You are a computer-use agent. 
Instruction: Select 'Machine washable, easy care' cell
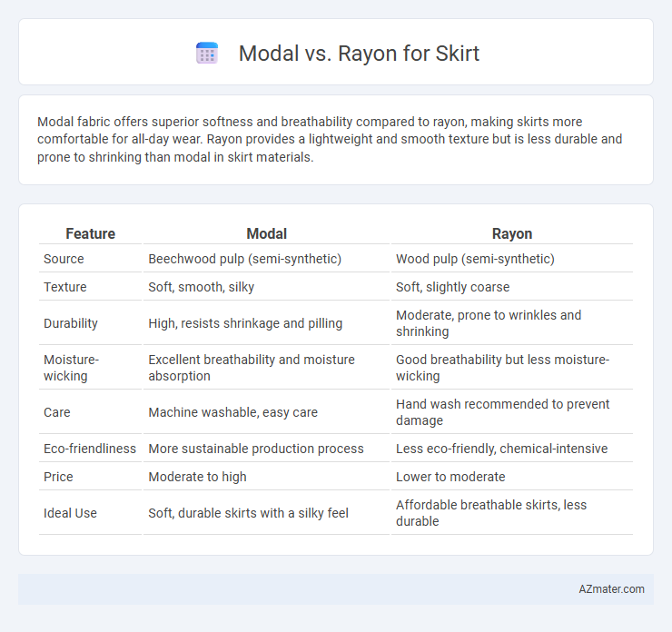point(267,412)
